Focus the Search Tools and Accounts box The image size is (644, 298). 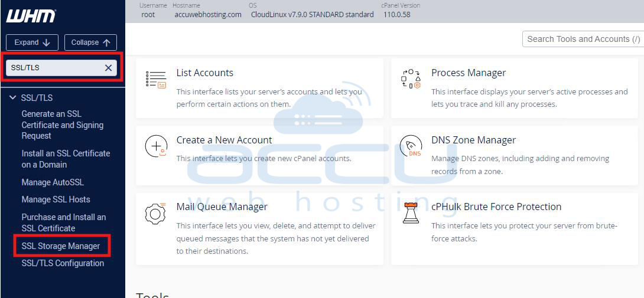click(583, 39)
